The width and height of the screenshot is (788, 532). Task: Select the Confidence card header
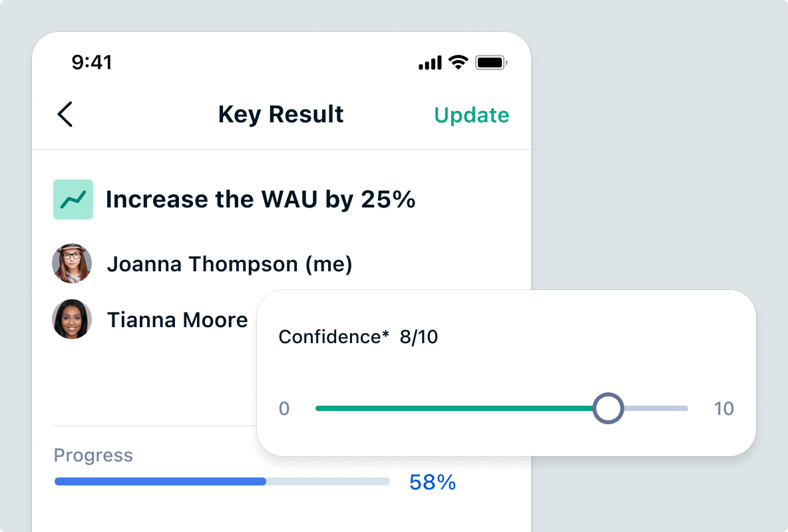click(357, 336)
